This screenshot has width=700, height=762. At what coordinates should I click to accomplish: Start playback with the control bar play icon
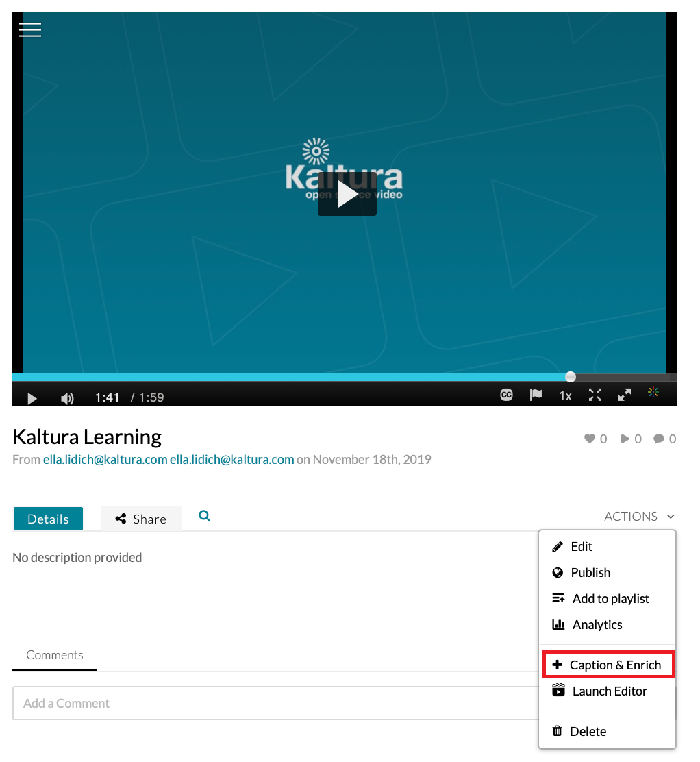[x=32, y=399]
